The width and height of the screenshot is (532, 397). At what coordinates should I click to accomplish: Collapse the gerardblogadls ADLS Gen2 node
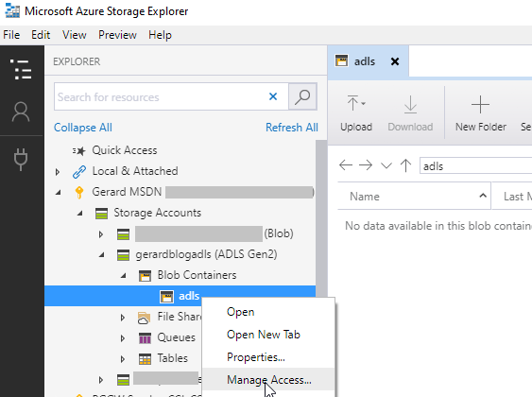[102, 255]
